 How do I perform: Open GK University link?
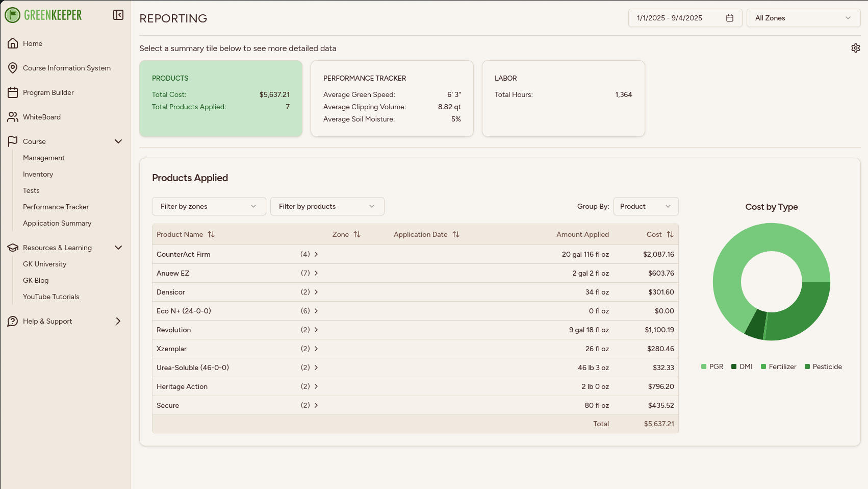click(x=44, y=264)
